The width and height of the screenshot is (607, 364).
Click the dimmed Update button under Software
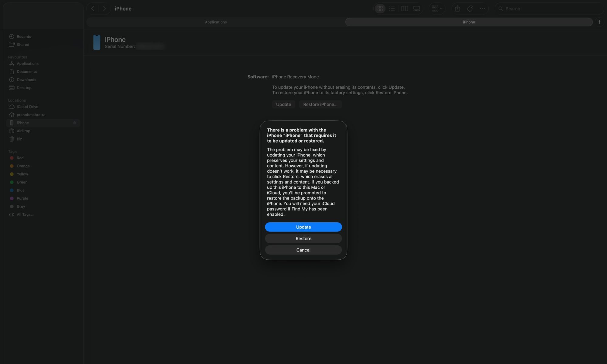(283, 104)
